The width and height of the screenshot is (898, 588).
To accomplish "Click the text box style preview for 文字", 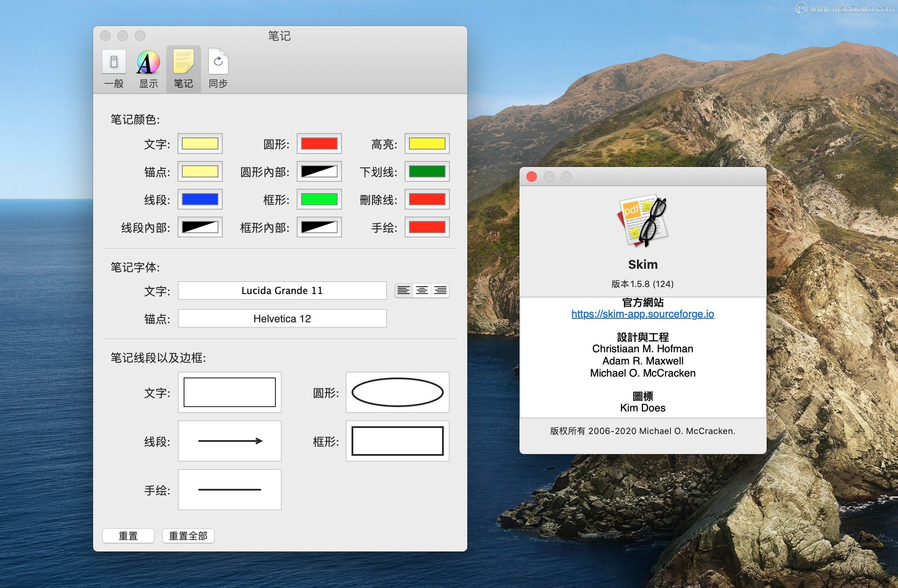I will pos(230,392).
